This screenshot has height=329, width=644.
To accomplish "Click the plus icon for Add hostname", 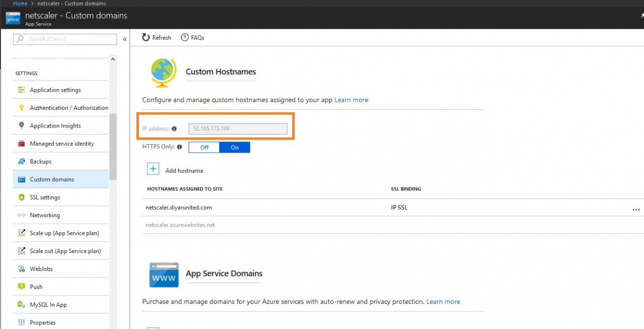I will [x=153, y=169].
